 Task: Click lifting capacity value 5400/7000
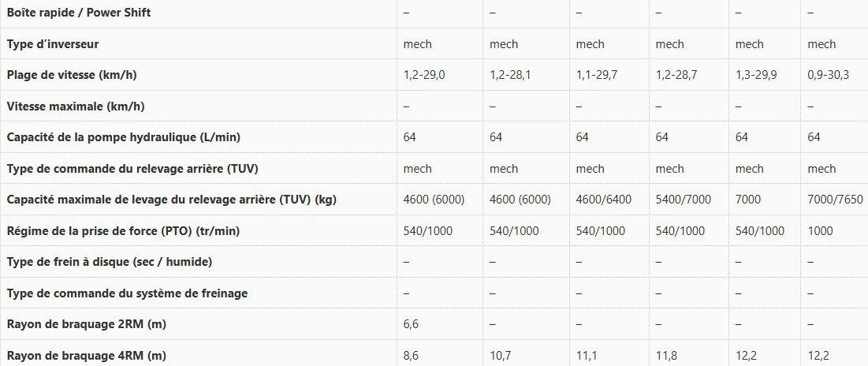[x=684, y=200]
